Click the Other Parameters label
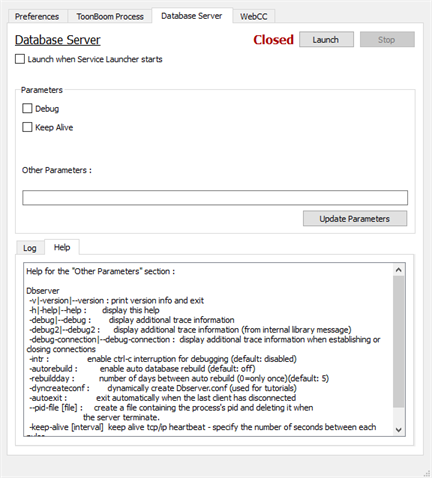 [x=57, y=170]
